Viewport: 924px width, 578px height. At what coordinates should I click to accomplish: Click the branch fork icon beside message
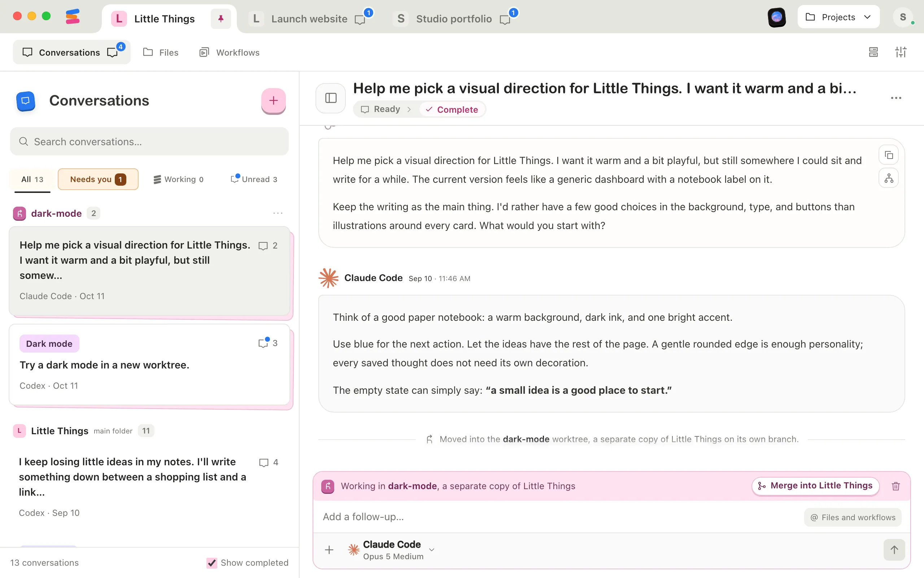pyautogui.click(x=889, y=178)
